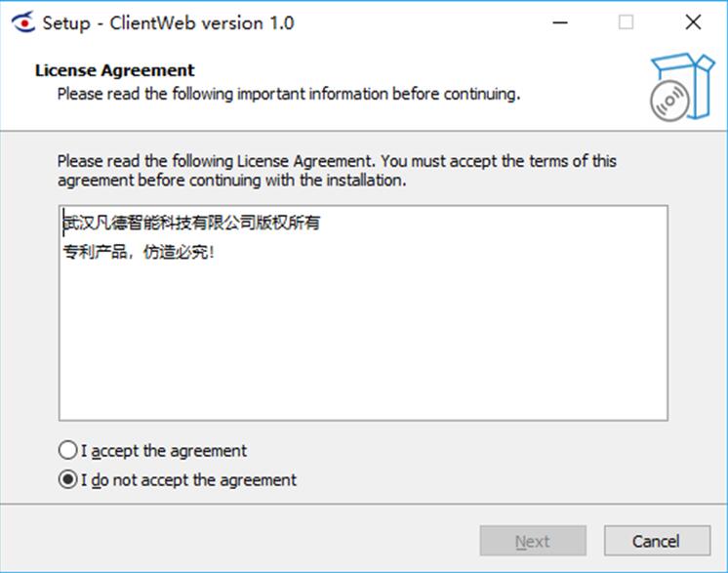Click the bold License Agreement heading
Screen dimensions: 728x573
(115, 70)
